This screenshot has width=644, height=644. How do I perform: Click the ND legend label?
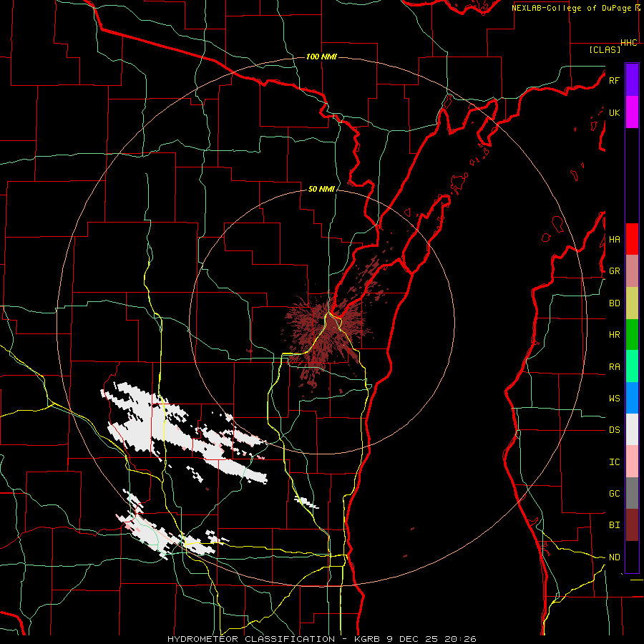point(614,557)
